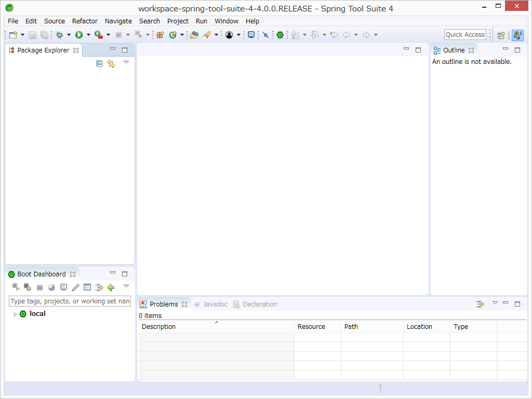Image resolution: width=532 pixels, height=399 pixels.
Task: Click the green Spring Boot icon in the toolbar
Action: (x=280, y=35)
